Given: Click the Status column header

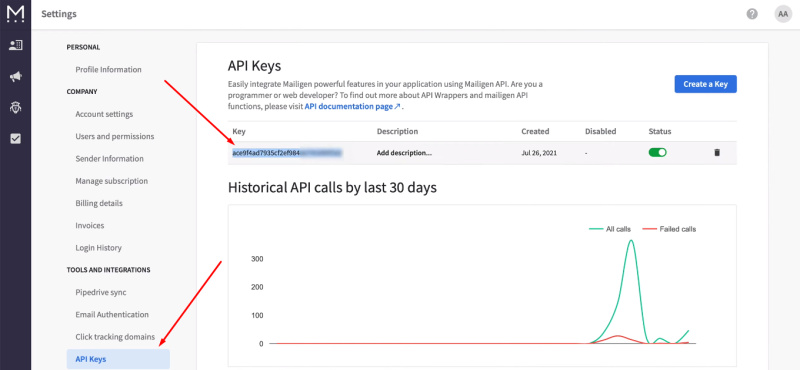Looking at the screenshot, I should (660, 131).
